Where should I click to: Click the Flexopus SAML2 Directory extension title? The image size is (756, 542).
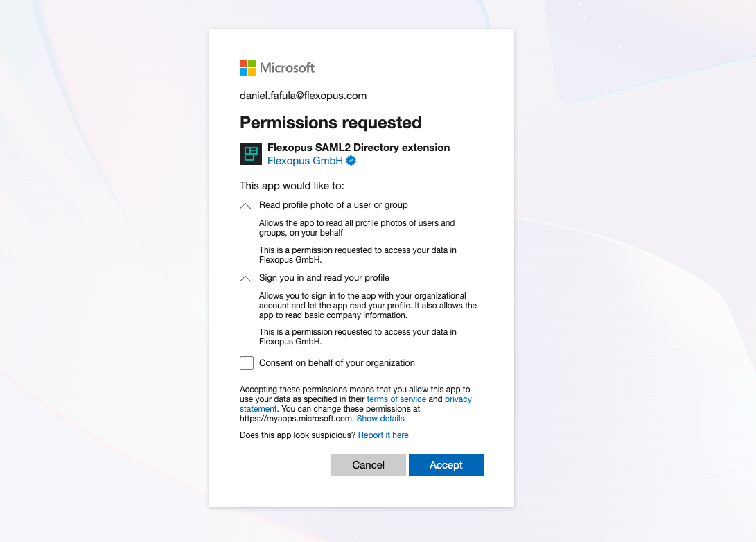(x=358, y=148)
